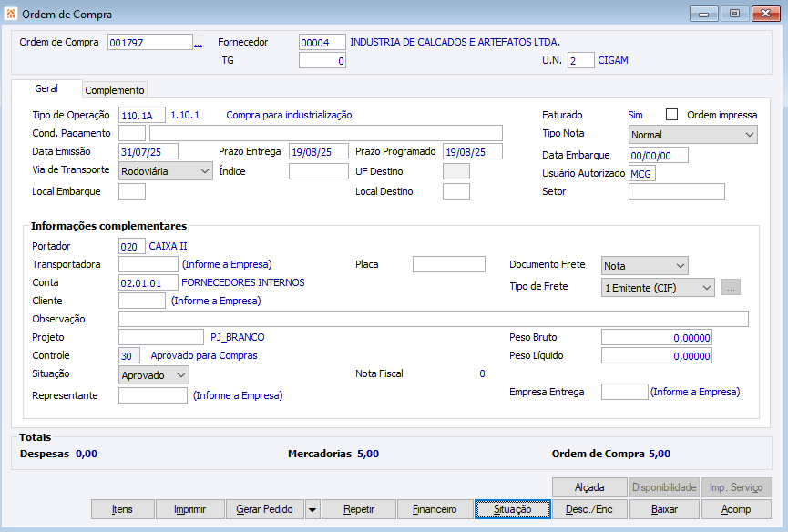Switch to the Complemento tab
This screenshot has height=532, width=788.
pos(115,90)
